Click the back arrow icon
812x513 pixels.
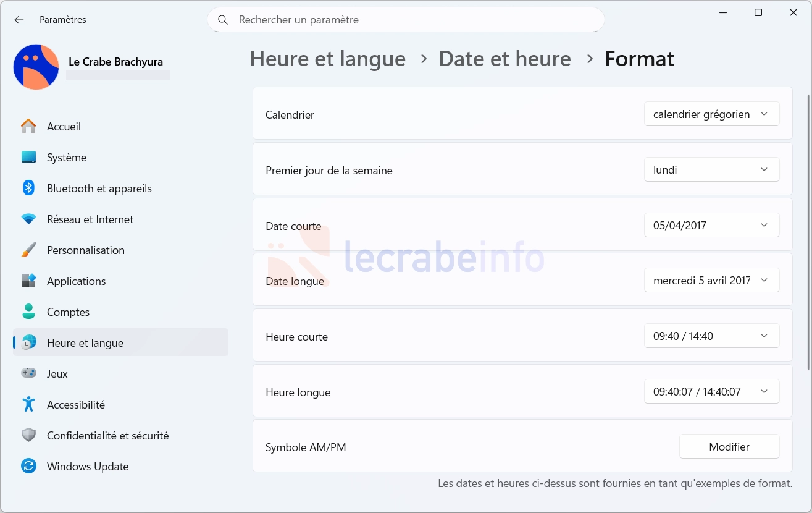click(19, 20)
